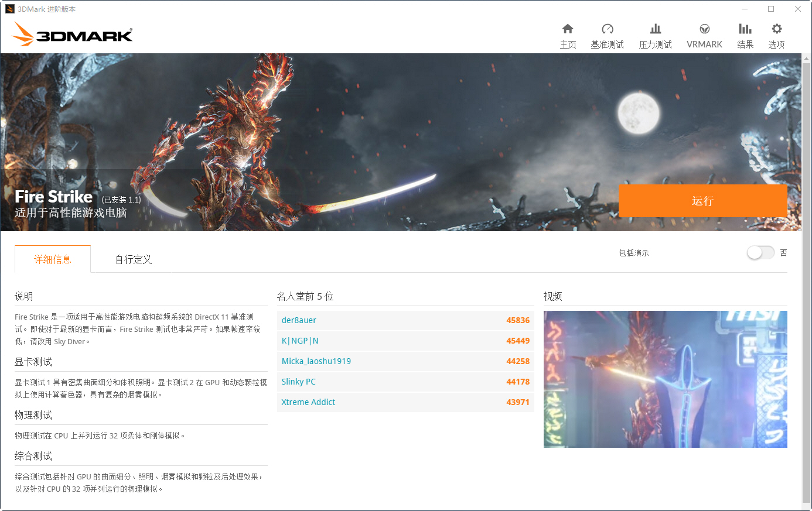Click the (已安装 1.1) version text
This screenshot has height=511, width=812.
pyautogui.click(x=121, y=200)
